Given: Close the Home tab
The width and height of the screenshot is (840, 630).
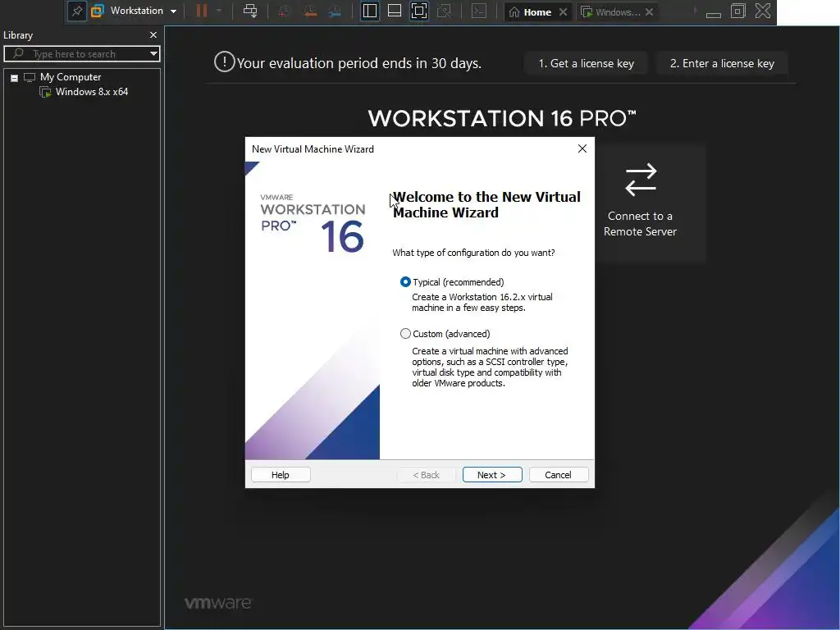Looking at the screenshot, I should [x=563, y=11].
